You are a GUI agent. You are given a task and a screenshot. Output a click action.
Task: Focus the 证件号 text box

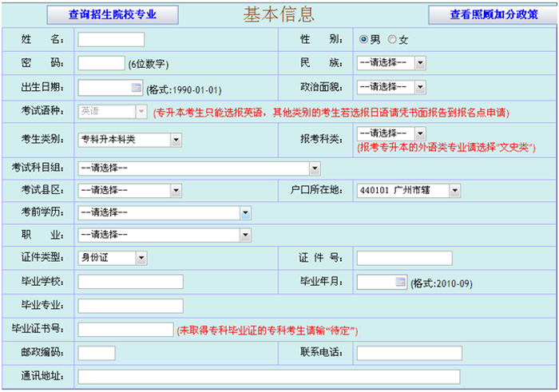pos(404,258)
